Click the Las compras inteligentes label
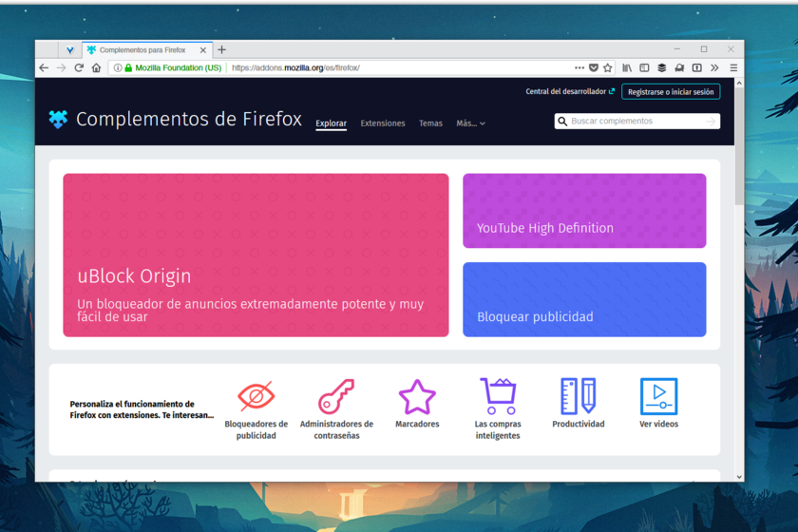Viewport: 798px width, 532px height. (498, 429)
